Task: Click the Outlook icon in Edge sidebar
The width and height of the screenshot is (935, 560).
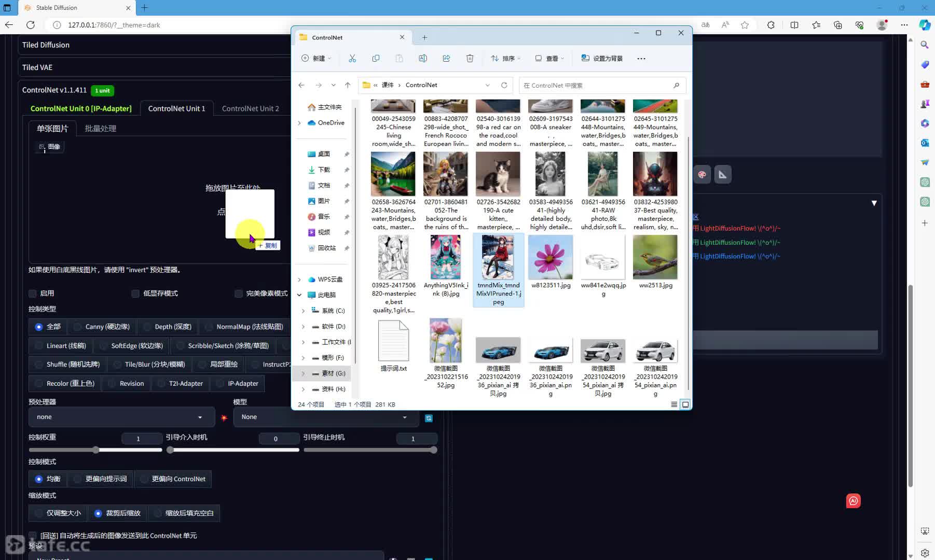Action: point(925,143)
